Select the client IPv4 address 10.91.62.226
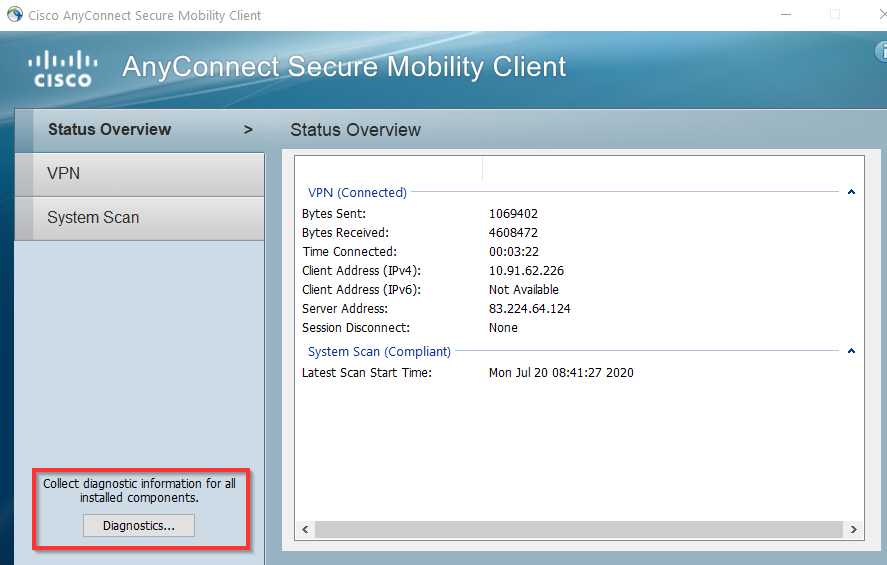Screen dimensions: 887x565 click(526, 271)
